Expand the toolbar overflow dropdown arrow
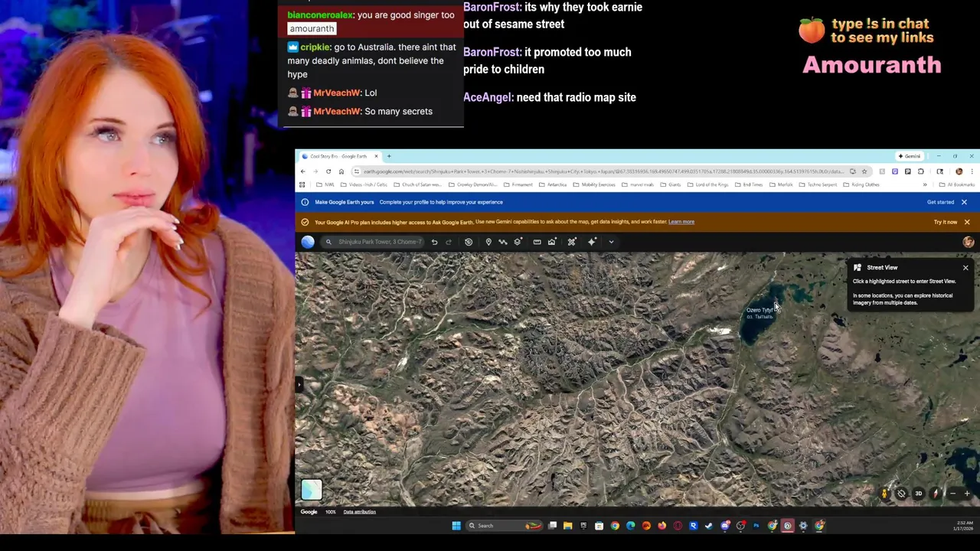The image size is (980, 551). coord(611,242)
